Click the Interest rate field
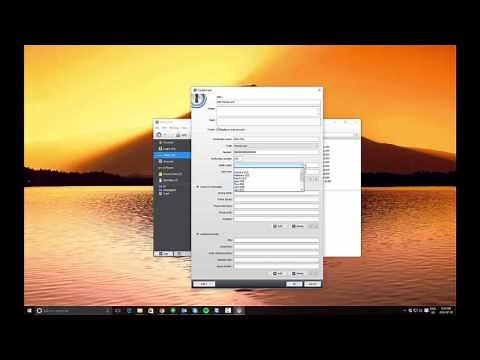 (276, 260)
